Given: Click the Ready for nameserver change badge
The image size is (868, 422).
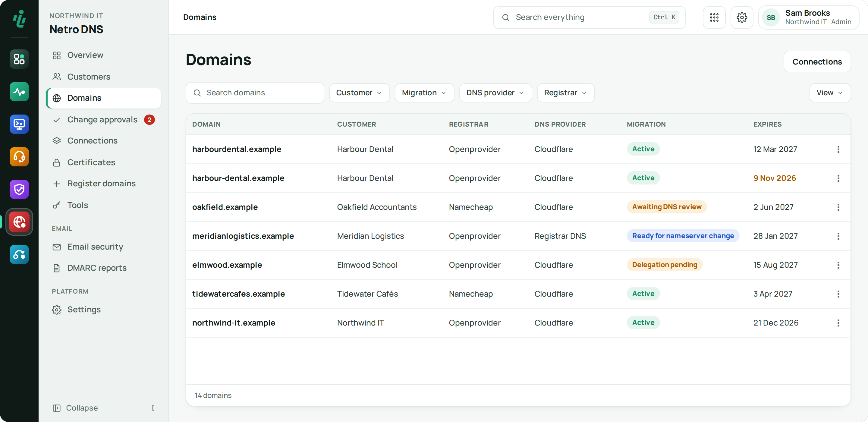Looking at the screenshot, I should coord(683,236).
